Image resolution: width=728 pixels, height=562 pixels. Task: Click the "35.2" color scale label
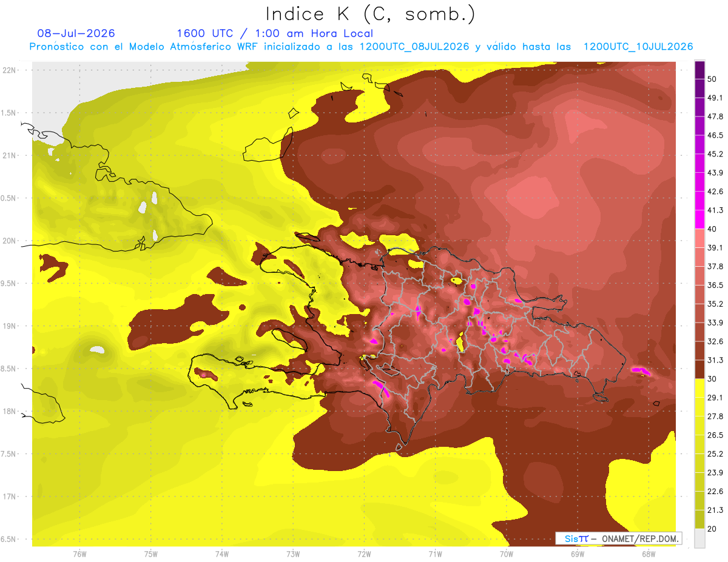(x=715, y=304)
